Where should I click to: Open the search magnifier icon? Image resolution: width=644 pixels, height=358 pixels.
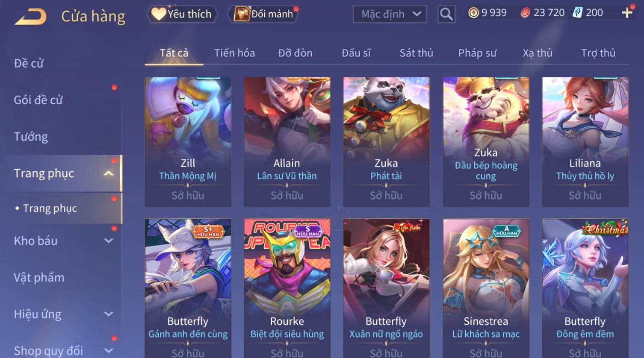(x=446, y=14)
